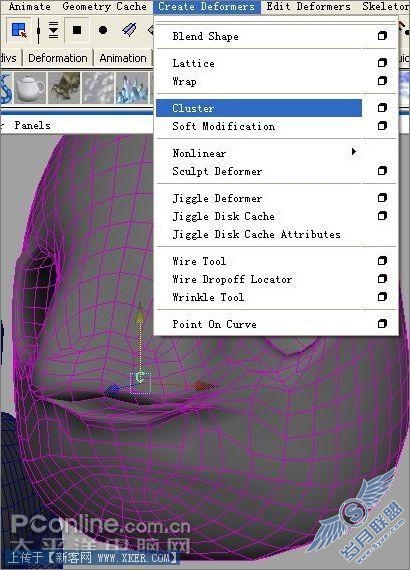This screenshot has width=410, height=570.
Task: Open Point On Curve options box
Action: click(382, 324)
